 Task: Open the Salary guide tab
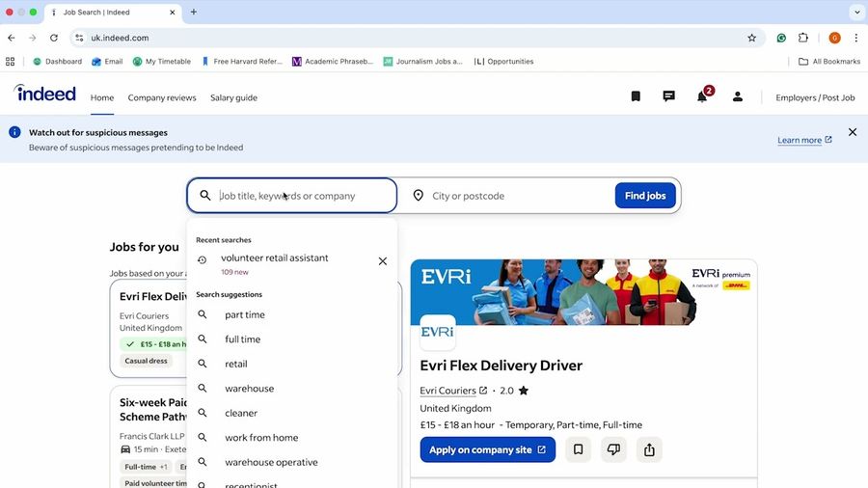click(233, 97)
